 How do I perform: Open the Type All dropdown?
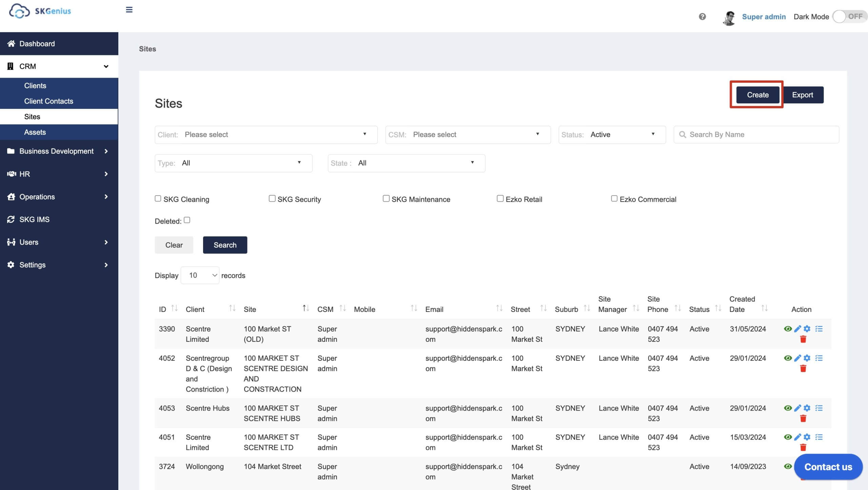click(x=233, y=163)
